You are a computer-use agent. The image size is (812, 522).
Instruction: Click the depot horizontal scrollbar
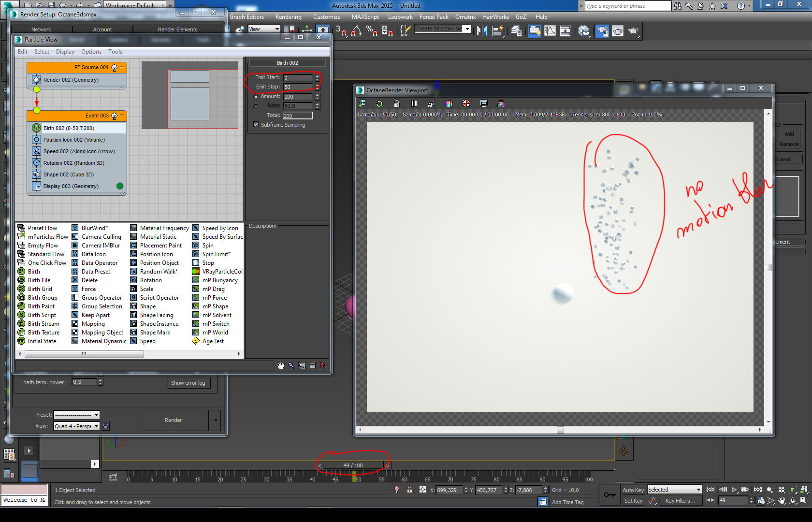coord(84,354)
